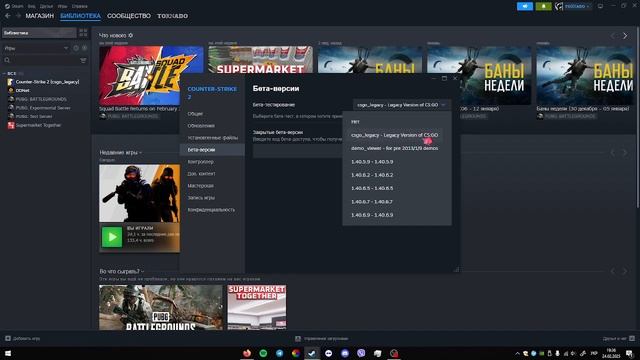
Task: Open the PUBG Battlegrounds suggestion thumbnail
Action: (161, 307)
